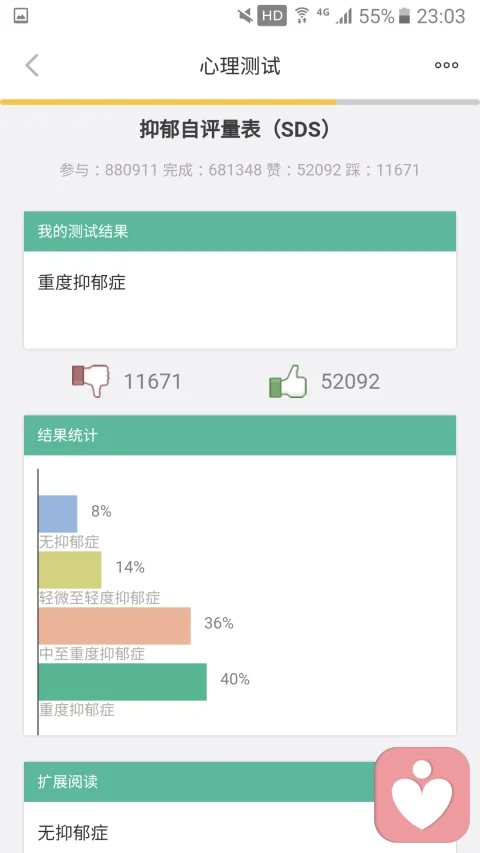
Task: Select the 8% blue bar for 无抑郁症
Action: pos(58,514)
